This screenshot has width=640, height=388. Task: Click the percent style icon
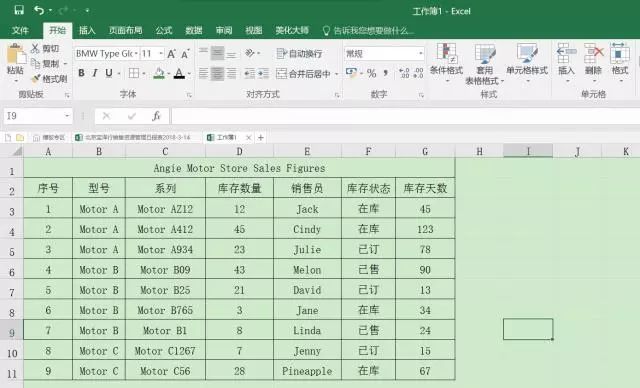click(x=371, y=73)
